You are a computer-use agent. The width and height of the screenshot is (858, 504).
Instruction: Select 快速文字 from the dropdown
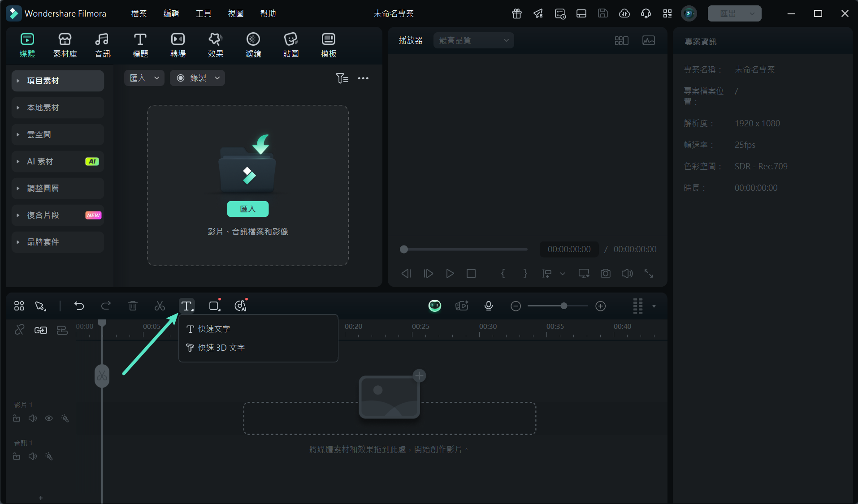coord(258,329)
